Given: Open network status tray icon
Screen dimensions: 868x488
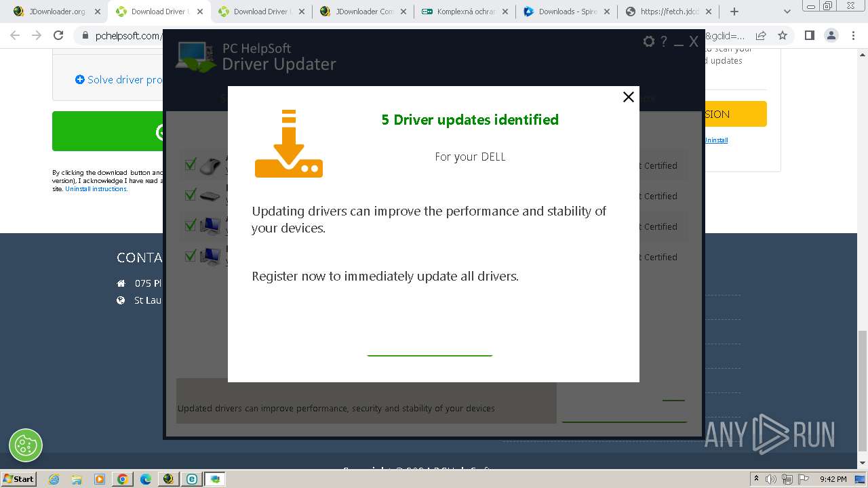Looking at the screenshot, I should click(x=787, y=479).
